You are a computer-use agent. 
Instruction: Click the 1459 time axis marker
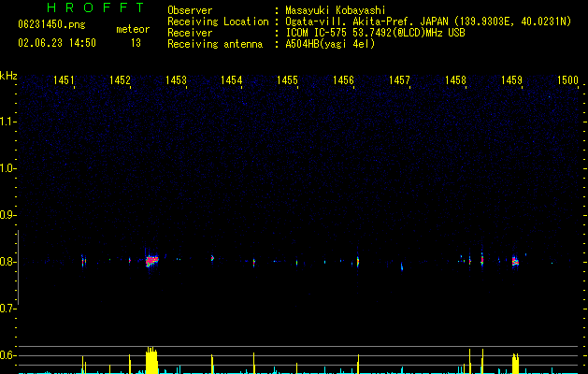click(x=511, y=79)
